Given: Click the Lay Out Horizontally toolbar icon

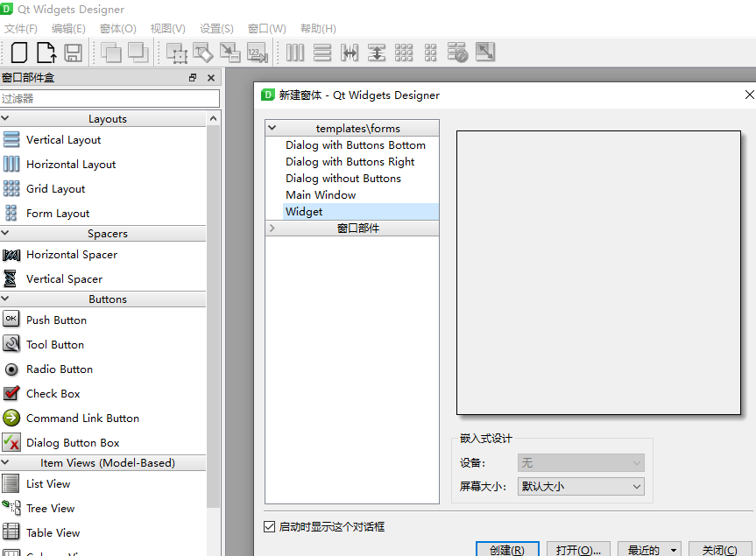Looking at the screenshot, I should (x=295, y=53).
